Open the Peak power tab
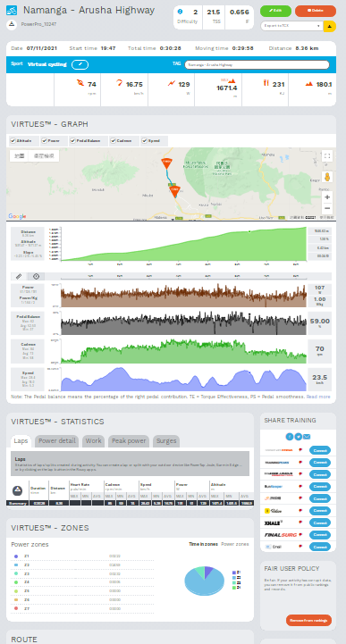The width and height of the screenshot is (346, 644). coord(129,440)
